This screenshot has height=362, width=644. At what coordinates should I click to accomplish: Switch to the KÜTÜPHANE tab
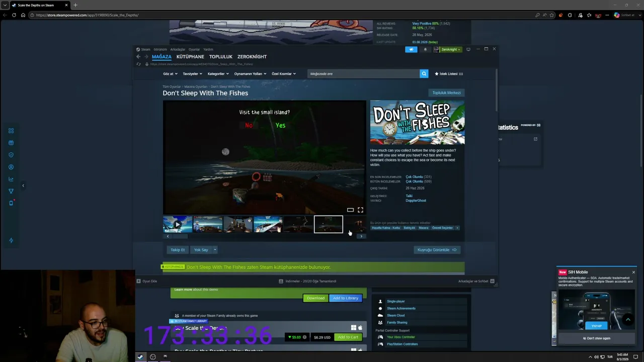190,57
